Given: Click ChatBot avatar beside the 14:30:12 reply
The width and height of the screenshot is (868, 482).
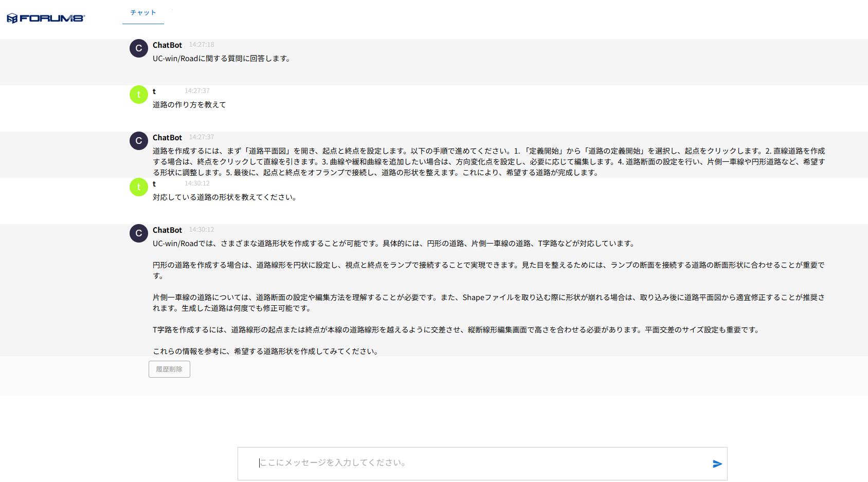Looking at the screenshot, I should pyautogui.click(x=139, y=233).
